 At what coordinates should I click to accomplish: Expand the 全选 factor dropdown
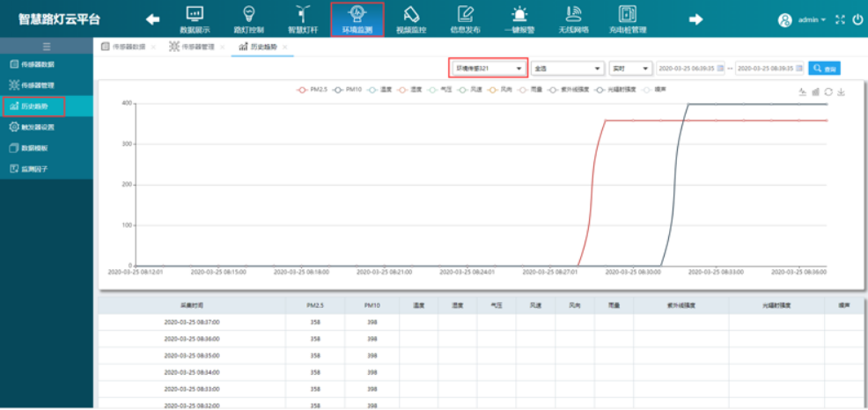click(567, 68)
